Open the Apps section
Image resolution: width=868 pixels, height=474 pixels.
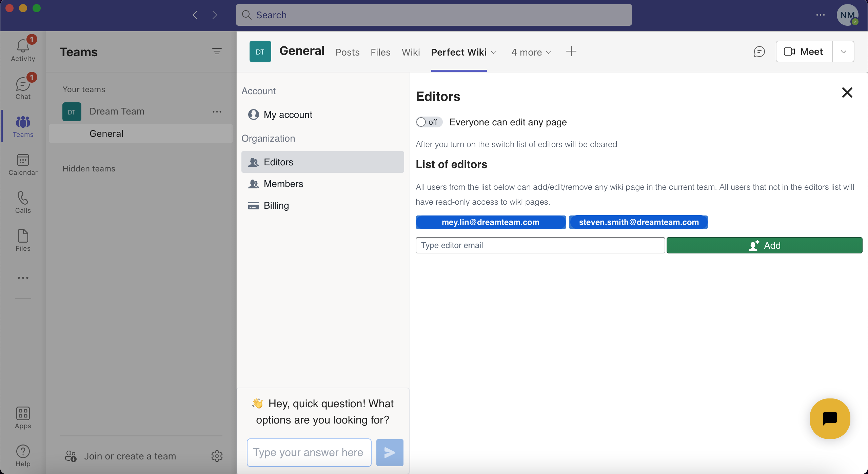point(22,417)
